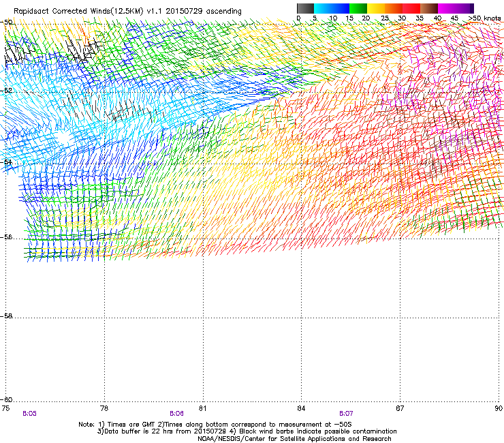The width and height of the screenshot is (504, 443).
Task: Click the green 15-20 knots legend segment
Action: (x=358, y=8)
